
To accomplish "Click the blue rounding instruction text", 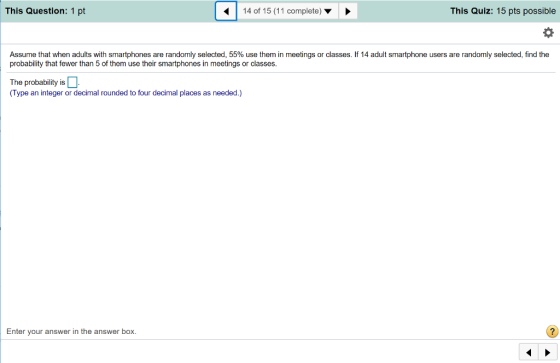I will 126,93.
